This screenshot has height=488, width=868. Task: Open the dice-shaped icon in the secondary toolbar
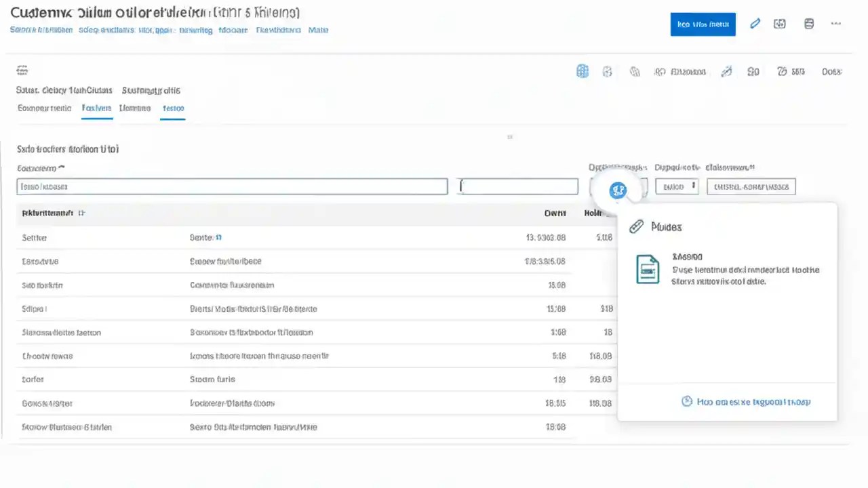click(x=607, y=71)
